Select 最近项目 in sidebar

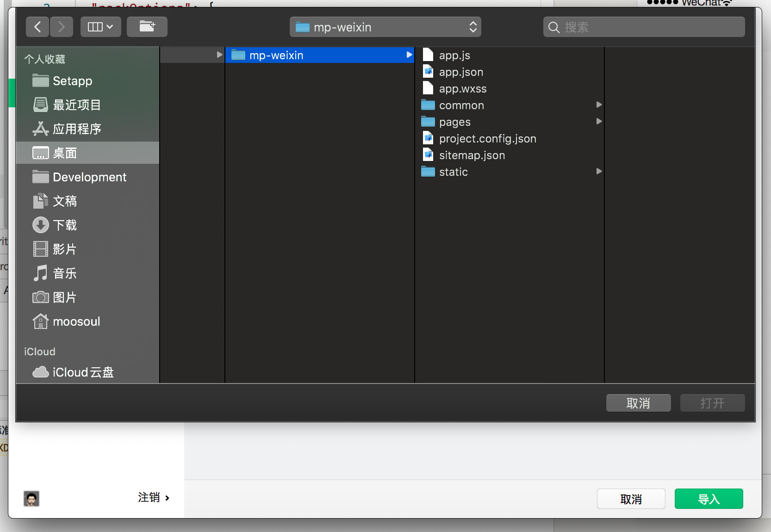coord(87,105)
